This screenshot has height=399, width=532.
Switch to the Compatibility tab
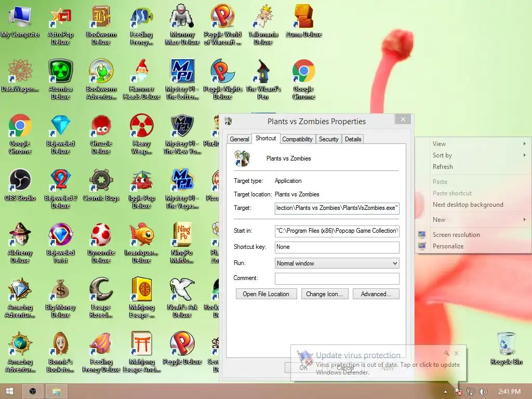297,139
